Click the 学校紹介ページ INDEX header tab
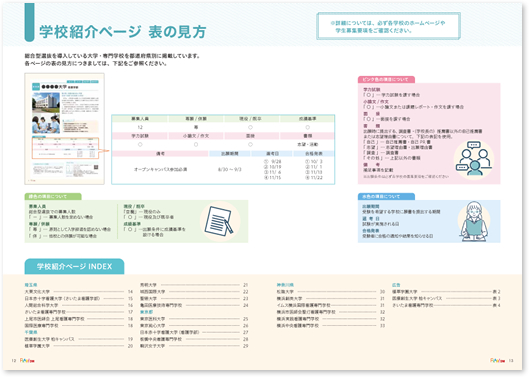Image resolution: width=530 pixels, height=377 pixels. point(74,266)
